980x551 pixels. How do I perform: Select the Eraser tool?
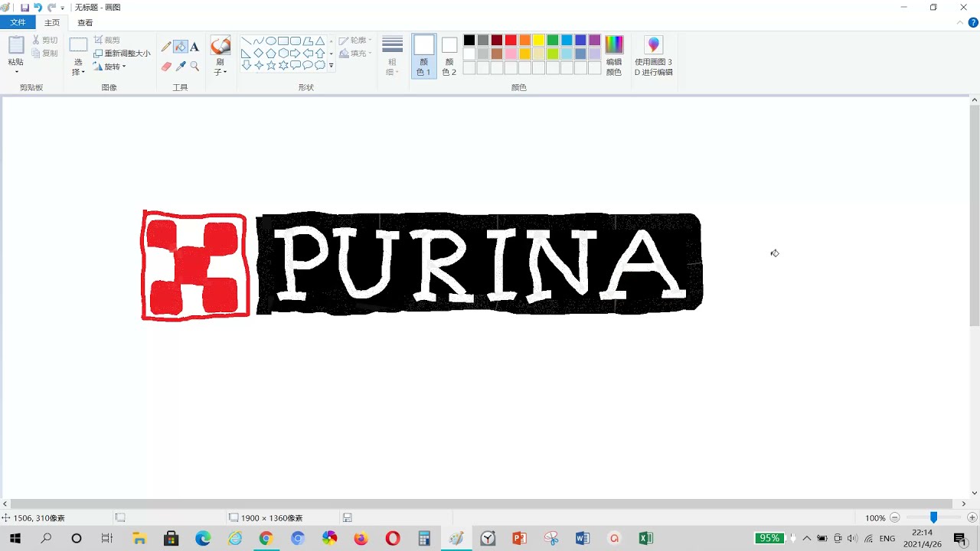(166, 67)
